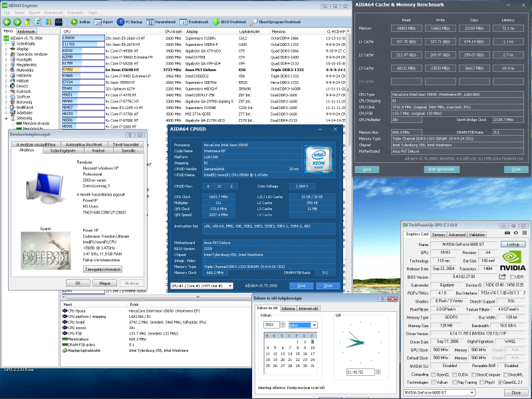532x399 pixels.
Task: Expand the Adatbázis tree node
Action: click(7, 112)
